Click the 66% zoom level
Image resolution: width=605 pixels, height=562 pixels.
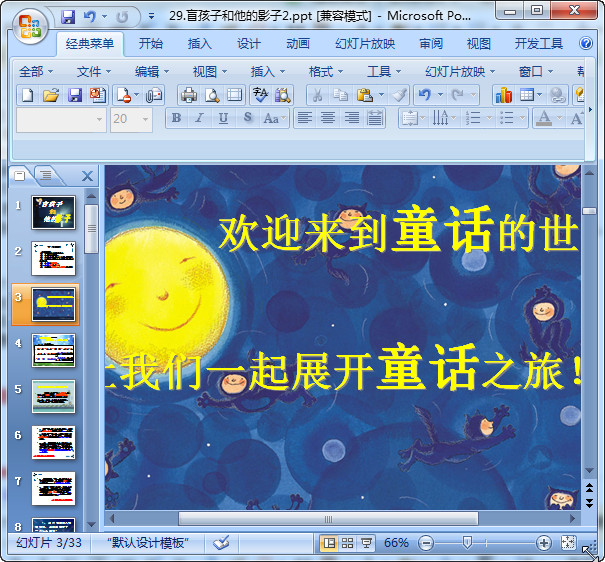tap(396, 543)
